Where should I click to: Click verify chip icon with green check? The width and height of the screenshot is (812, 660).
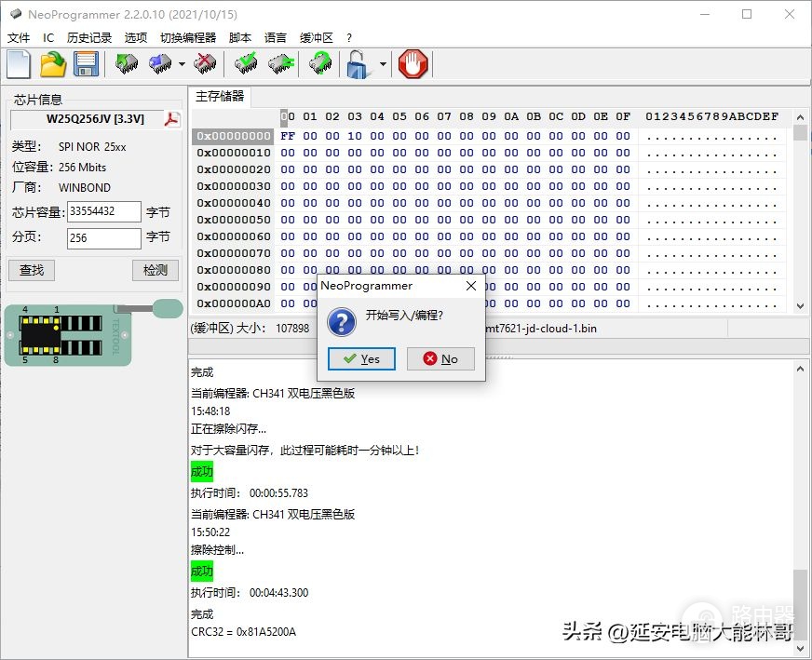tap(246, 64)
